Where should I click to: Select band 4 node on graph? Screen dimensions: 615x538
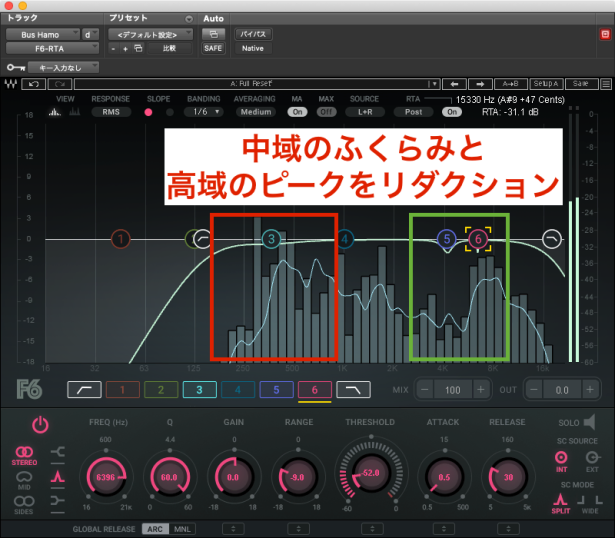[344, 239]
